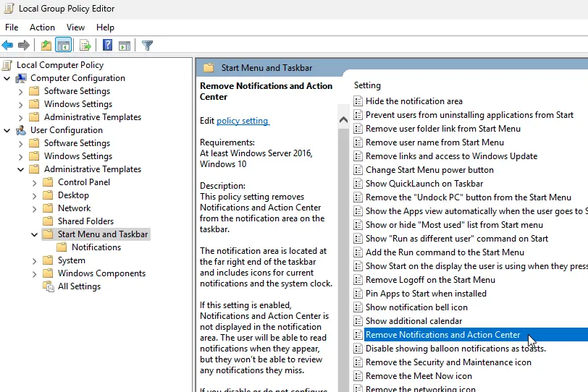Select All Settings in the tree
Image resolution: width=588 pixels, height=392 pixels.
pyautogui.click(x=79, y=286)
